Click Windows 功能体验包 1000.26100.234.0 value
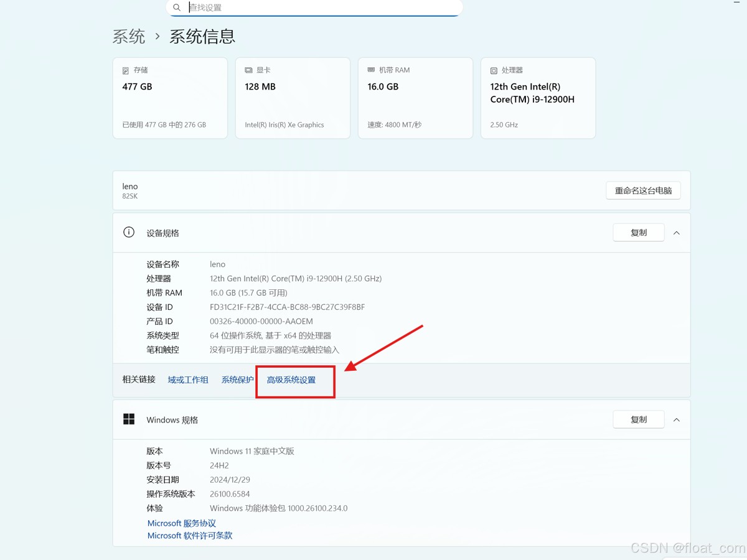 pos(279,508)
